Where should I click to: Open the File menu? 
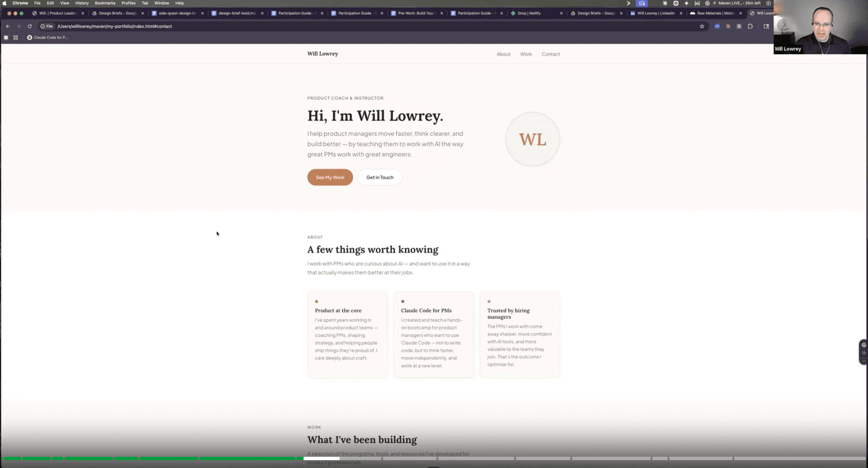pos(37,3)
